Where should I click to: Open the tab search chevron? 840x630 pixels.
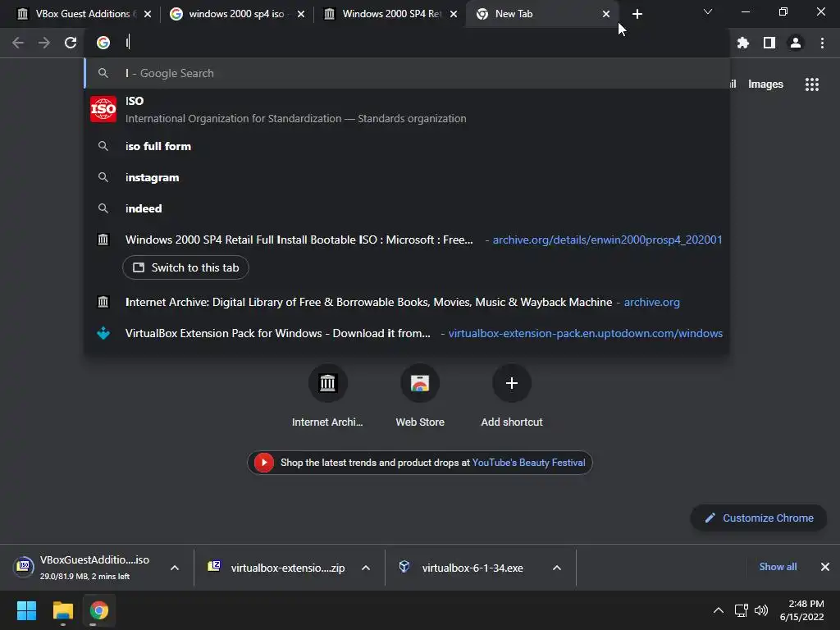708,11
